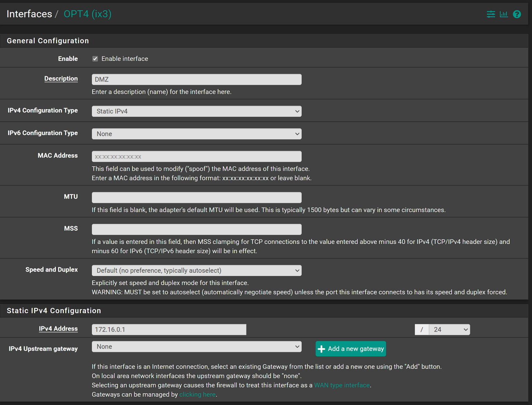This screenshot has width=532, height=405.
Task: Open the help question mark icon
Action: pyautogui.click(x=517, y=14)
